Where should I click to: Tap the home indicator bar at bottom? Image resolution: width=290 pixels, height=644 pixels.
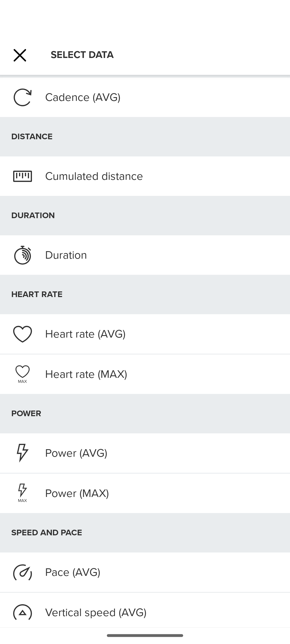pos(145,635)
